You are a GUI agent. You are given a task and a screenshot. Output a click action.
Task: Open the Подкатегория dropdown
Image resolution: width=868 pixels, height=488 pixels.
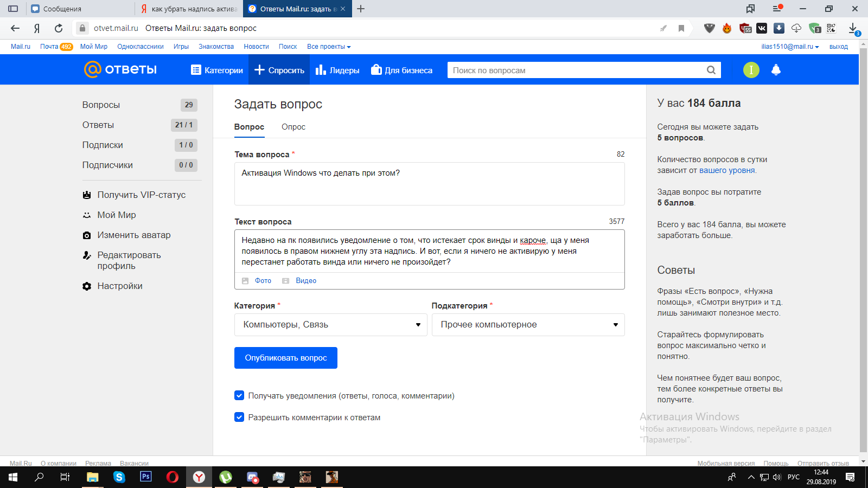pyautogui.click(x=528, y=325)
